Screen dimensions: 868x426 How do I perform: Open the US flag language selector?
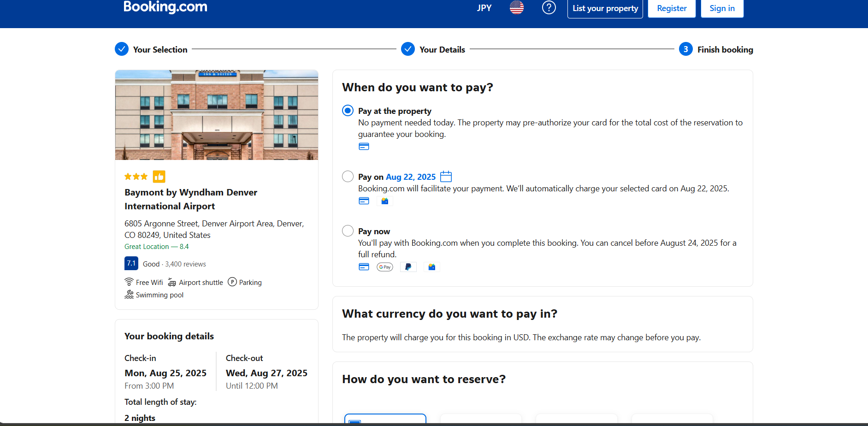[517, 7]
